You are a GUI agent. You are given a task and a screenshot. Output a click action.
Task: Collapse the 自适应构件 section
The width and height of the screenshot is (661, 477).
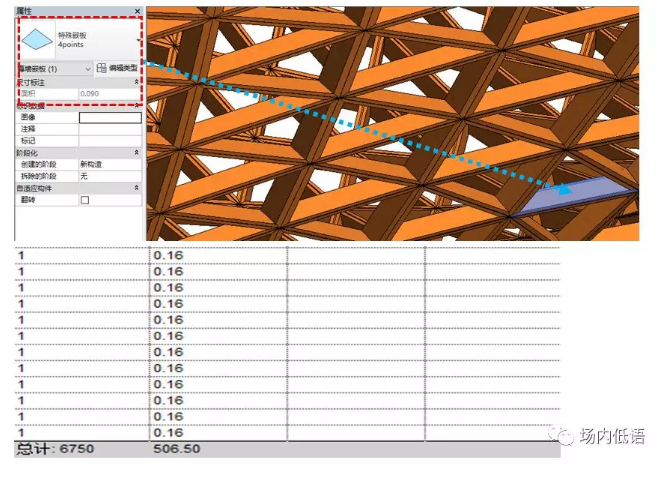[136, 188]
